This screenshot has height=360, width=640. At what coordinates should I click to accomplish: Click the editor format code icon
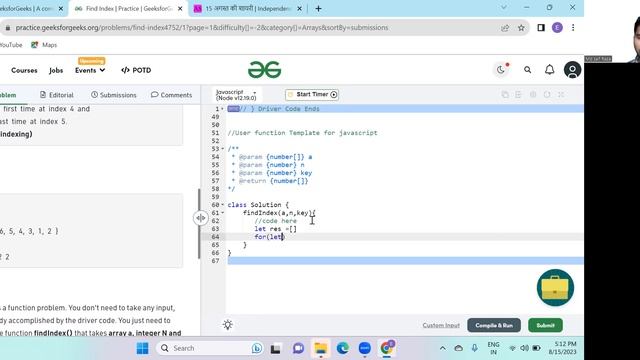click(518, 95)
